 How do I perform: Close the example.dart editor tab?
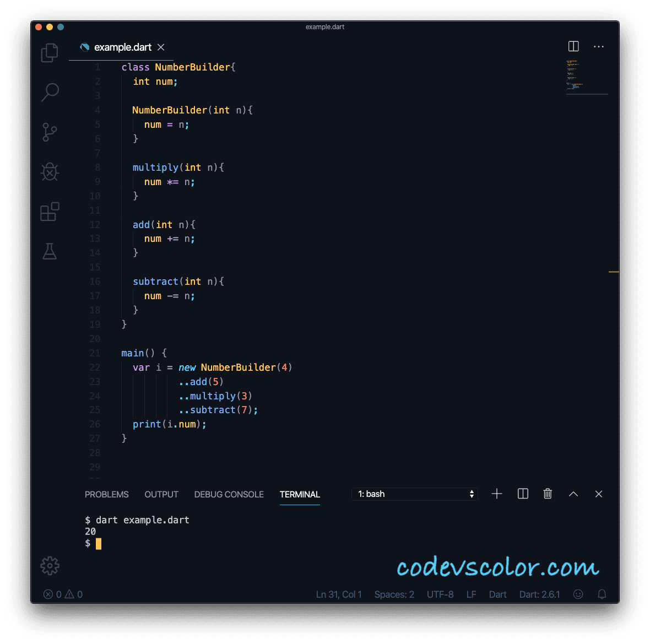click(161, 47)
